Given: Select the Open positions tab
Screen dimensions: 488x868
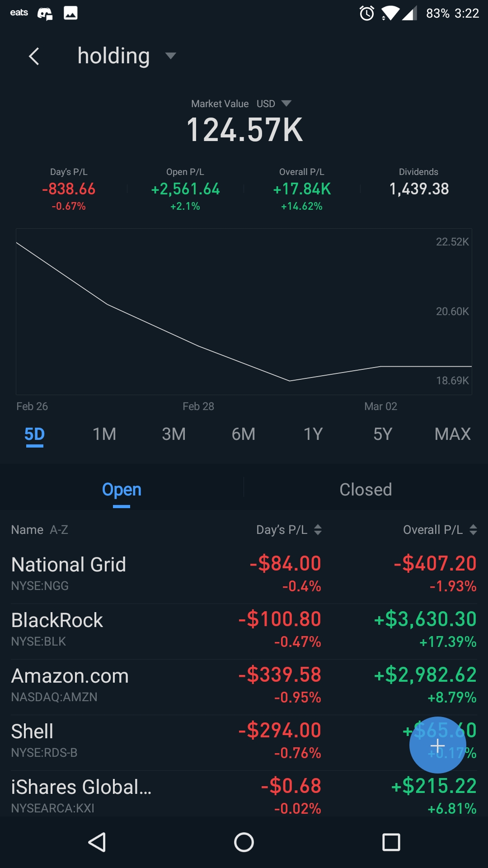Looking at the screenshot, I should [122, 490].
